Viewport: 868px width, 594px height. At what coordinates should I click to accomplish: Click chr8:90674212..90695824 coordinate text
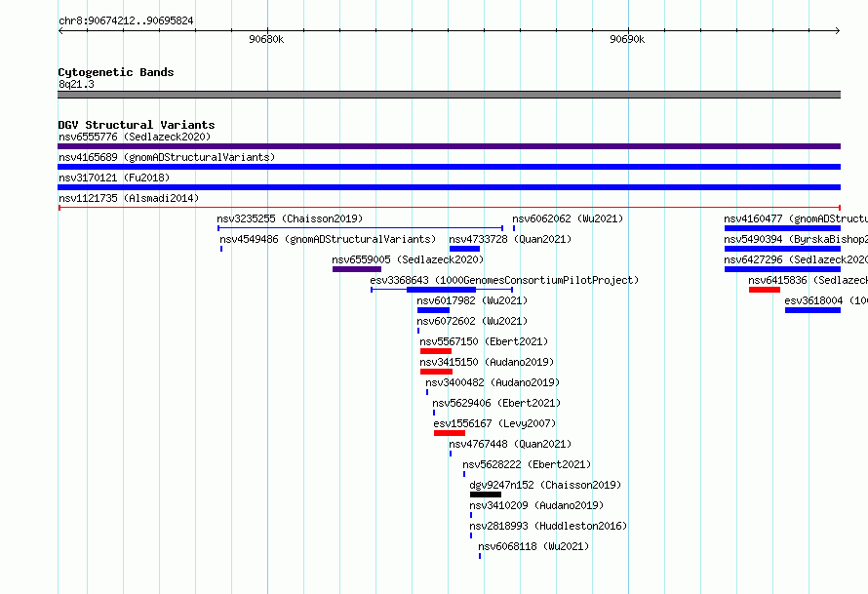click(126, 20)
